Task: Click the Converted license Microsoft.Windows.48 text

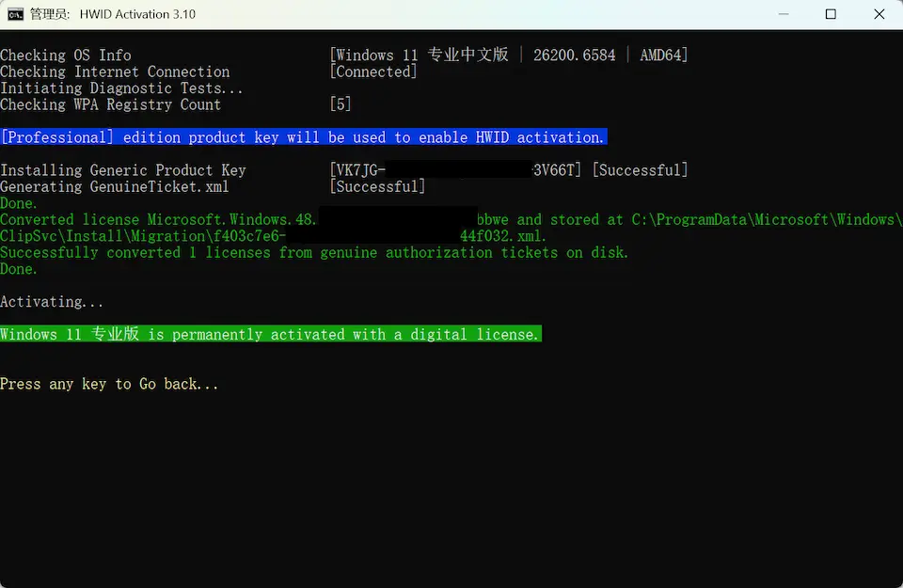Action: 158,220
